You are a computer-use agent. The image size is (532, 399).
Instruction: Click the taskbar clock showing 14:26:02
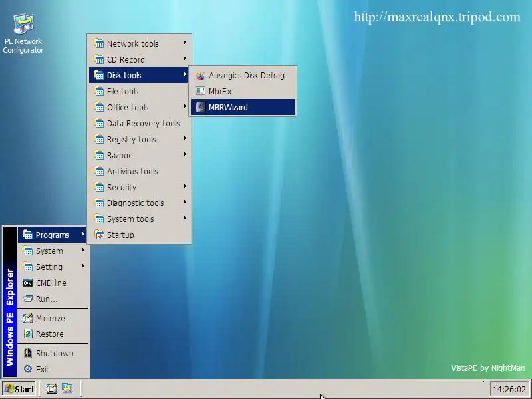point(509,389)
